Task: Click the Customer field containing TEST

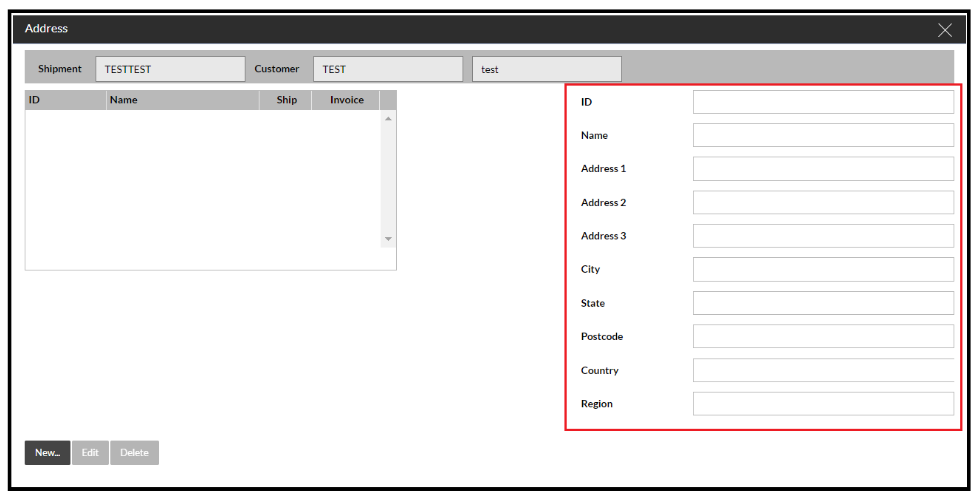Action: 387,69
